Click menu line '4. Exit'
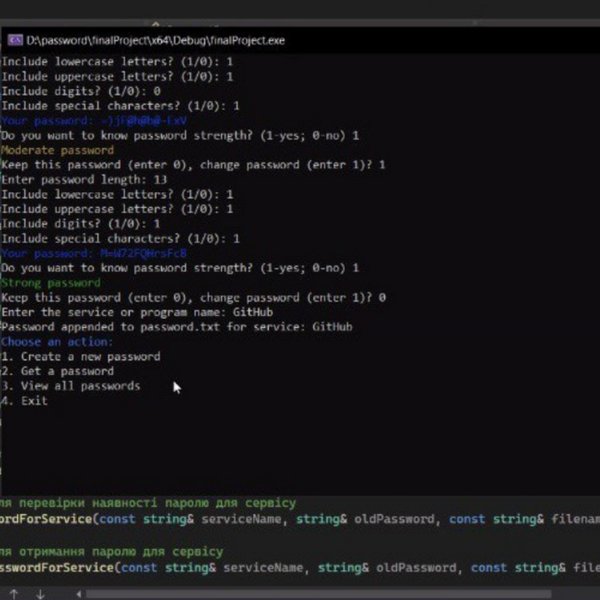The height and width of the screenshot is (600, 600). 24,401
